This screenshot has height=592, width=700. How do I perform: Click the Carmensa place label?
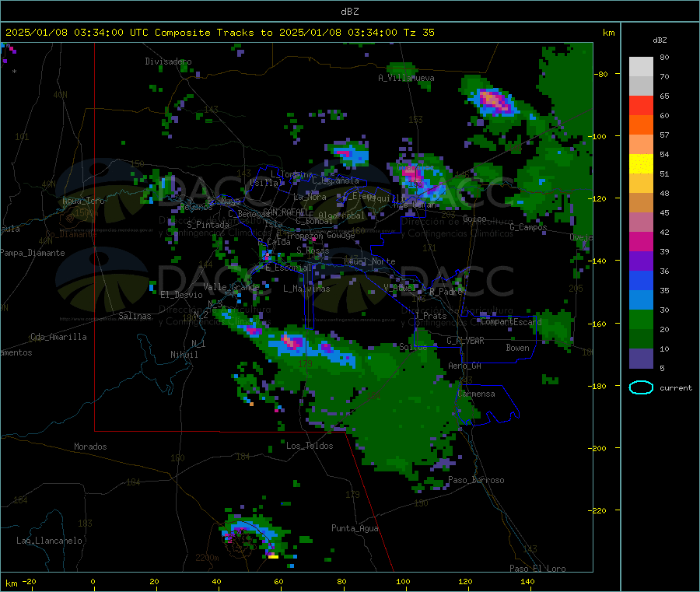(x=476, y=394)
